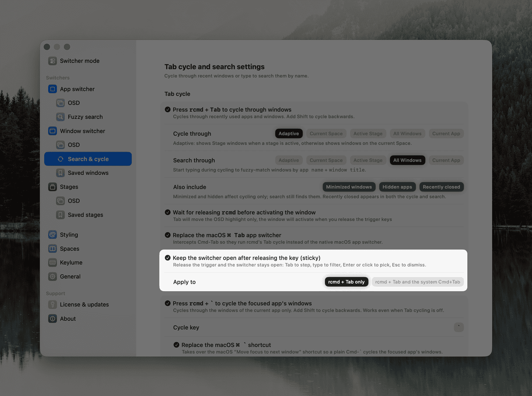Toggle the Minimized windows option
This screenshot has height=396, width=532.
click(x=349, y=187)
